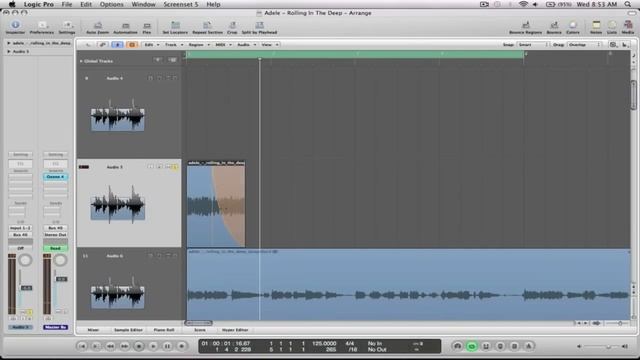Viewport: 640px width, 360px height.
Task: Toggle the green Cycle mode button
Action: coord(472,346)
